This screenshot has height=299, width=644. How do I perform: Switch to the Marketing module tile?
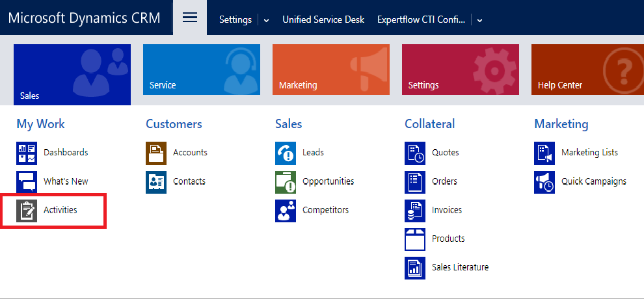tap(330, 70)
